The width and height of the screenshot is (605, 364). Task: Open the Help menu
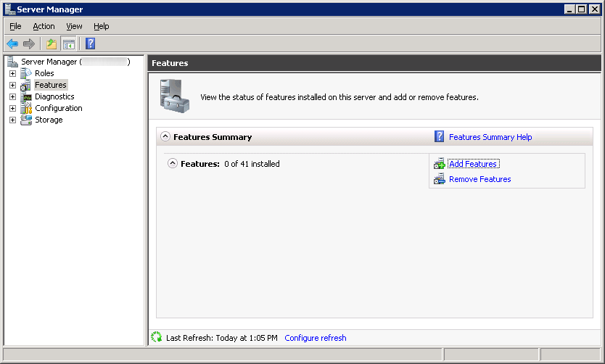click(102, 26)
